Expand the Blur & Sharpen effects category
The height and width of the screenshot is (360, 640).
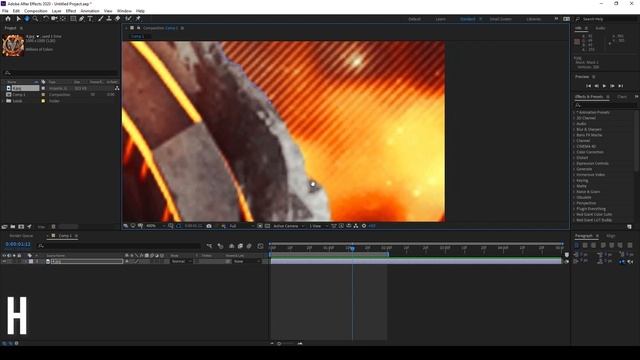[573, 129]
